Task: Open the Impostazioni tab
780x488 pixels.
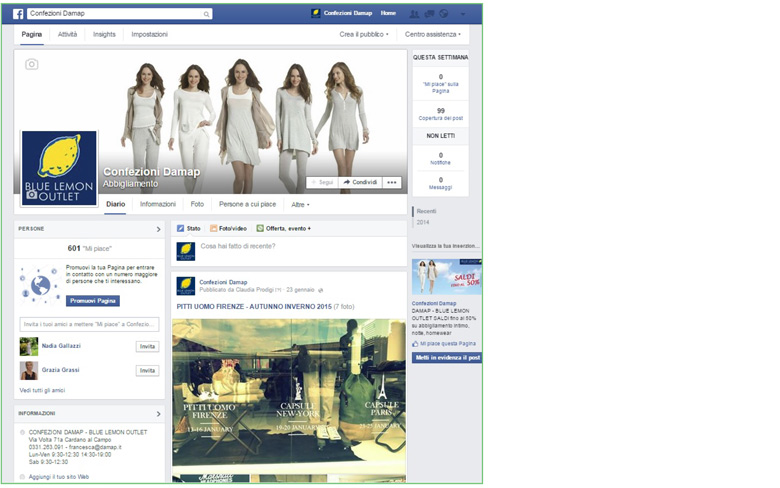Action: 150,34
